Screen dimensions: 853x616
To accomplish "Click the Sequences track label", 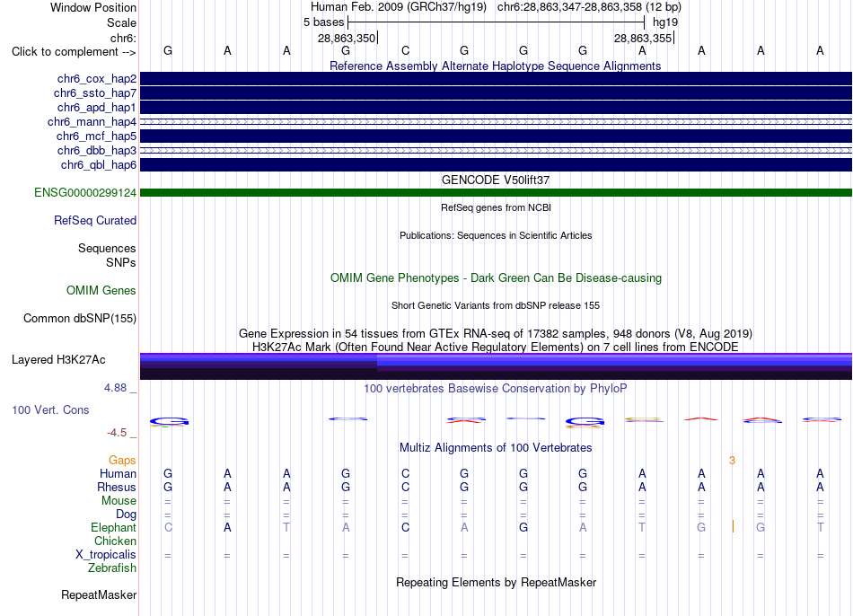I will 107,248.
